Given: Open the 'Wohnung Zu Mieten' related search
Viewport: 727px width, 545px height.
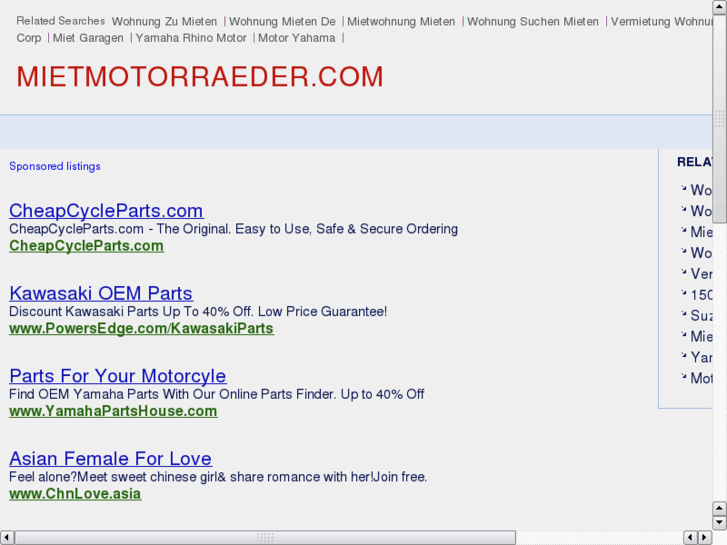Looking at the screenshot, I should [164, 21].
